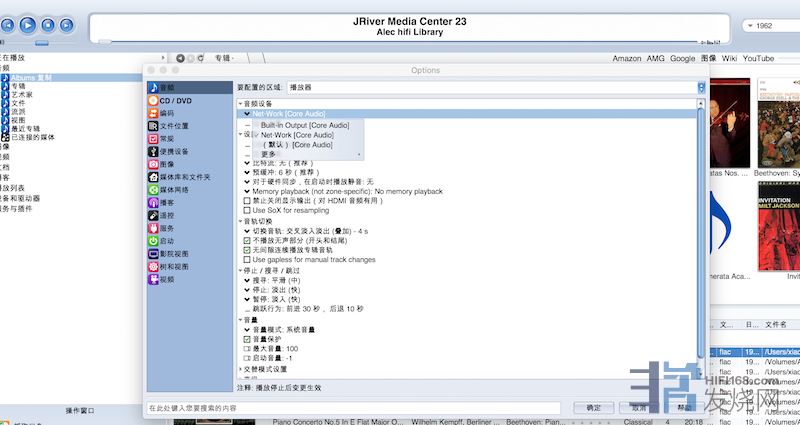This screenshot has width=800, height=425.
Task: Toggle Use gapless for manual track changes
Action: (248, 260)
